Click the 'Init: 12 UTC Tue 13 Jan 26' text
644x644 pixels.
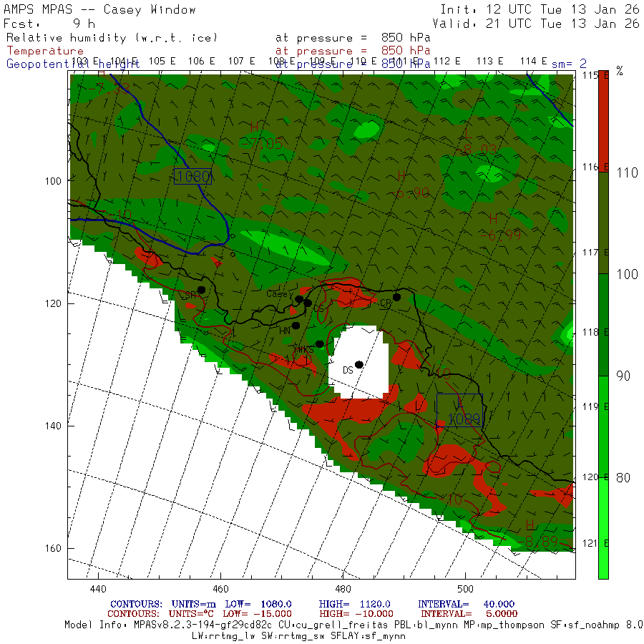(x=540, y=9)
